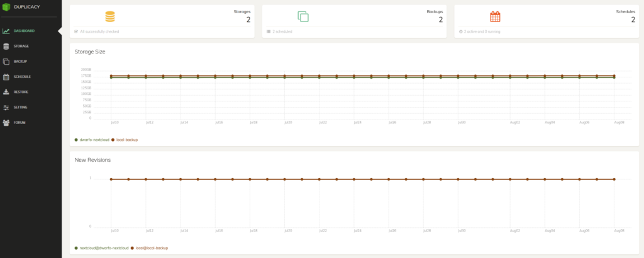
Task: Click the Backup copy icon in sidebar
Action: [x=6, y=61]
